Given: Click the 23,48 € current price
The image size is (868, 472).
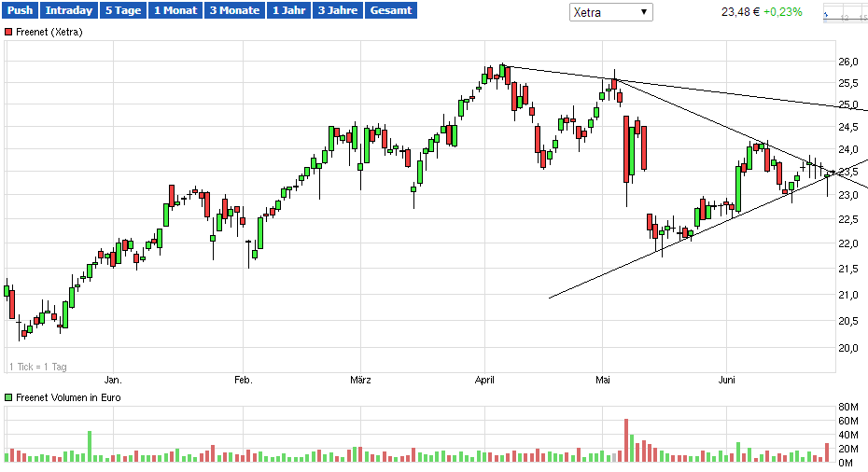Looking at the screenshot, I should [741, 12].
